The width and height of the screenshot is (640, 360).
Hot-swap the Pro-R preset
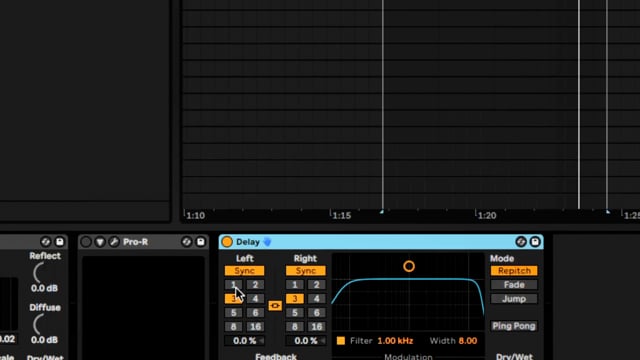click(x=186, y=242)
